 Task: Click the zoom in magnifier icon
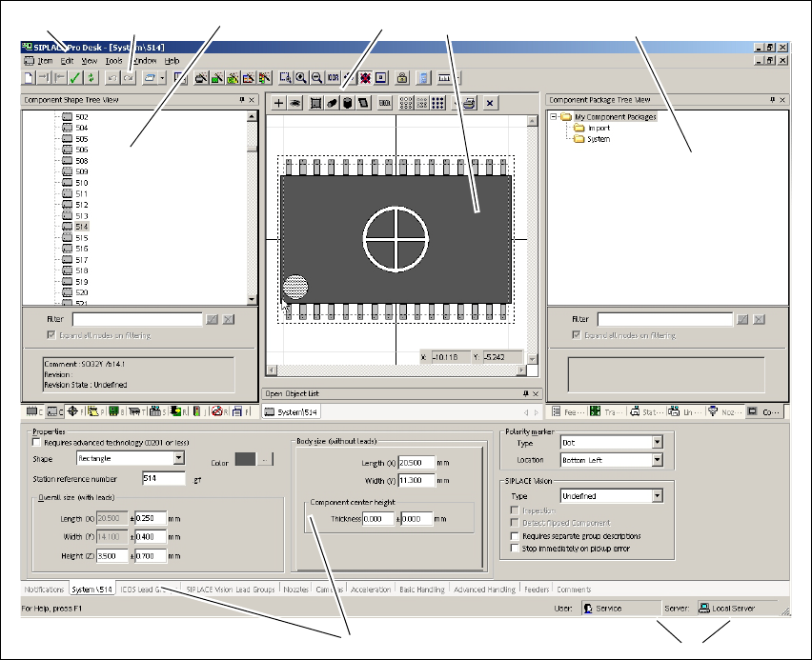click(x=300, y=78)
